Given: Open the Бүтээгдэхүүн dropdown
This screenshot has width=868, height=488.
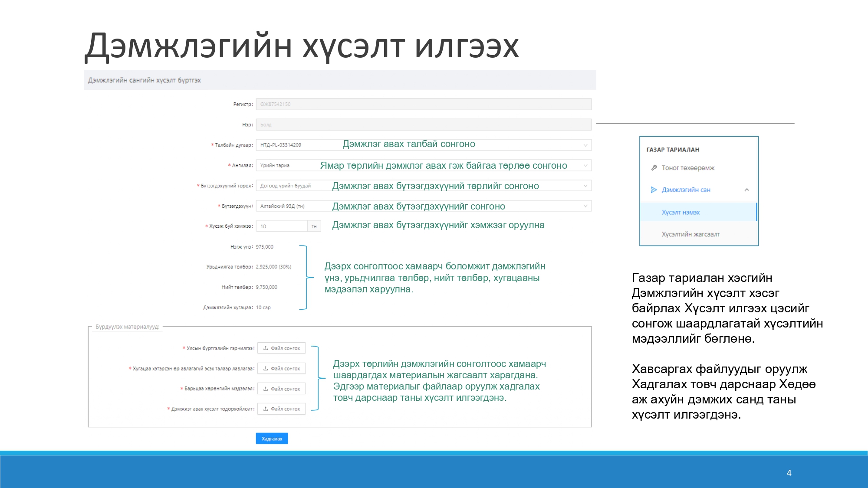Looking at the screenshot, I should [585, 206].
